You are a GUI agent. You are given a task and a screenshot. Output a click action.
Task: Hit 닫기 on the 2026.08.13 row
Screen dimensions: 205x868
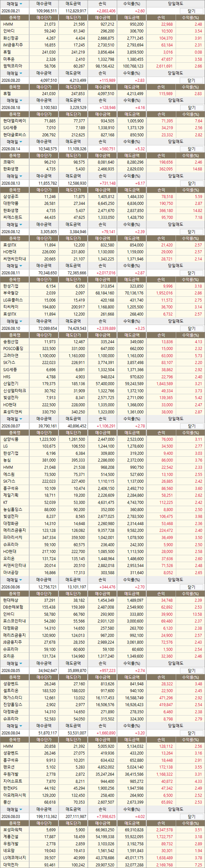(191, 183)
